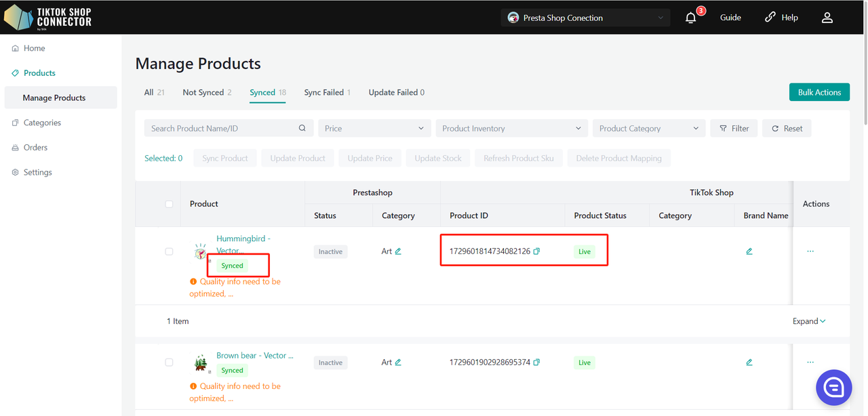Click the Update Product button
The height and width of the screenshot is (416, 868).
pos(298,158)
